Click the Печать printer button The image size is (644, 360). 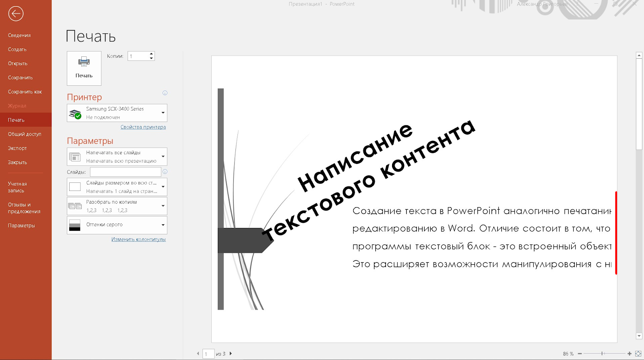[84, 68]
